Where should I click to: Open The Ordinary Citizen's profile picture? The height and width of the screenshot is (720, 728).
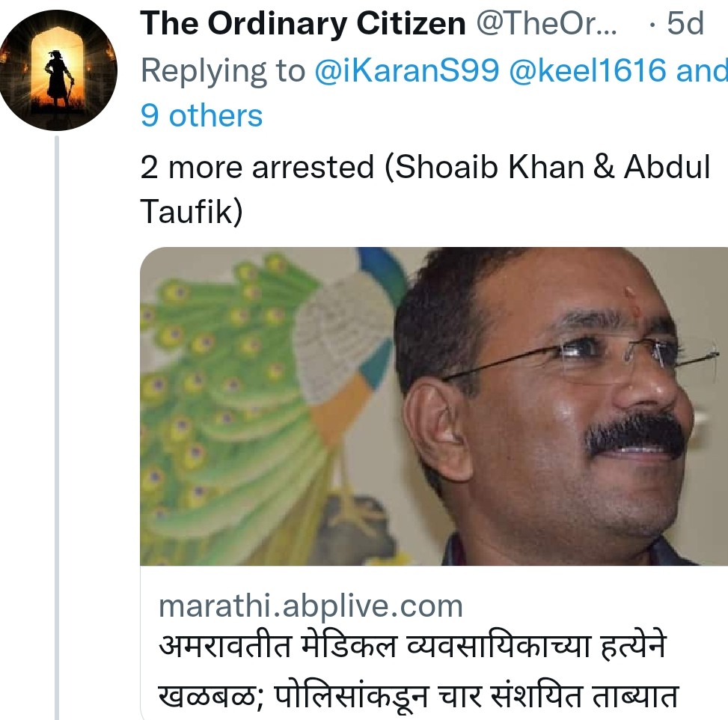click(x=58, y=70)
